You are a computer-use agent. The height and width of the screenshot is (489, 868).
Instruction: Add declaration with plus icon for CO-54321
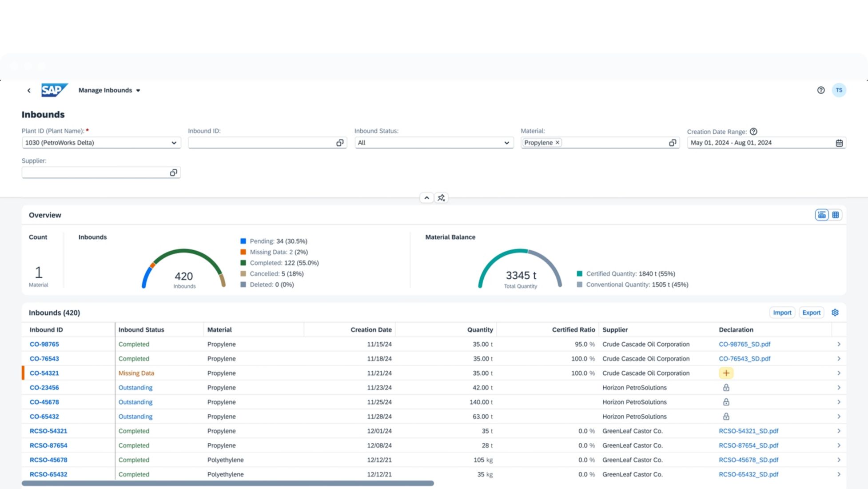pos(726,373)
